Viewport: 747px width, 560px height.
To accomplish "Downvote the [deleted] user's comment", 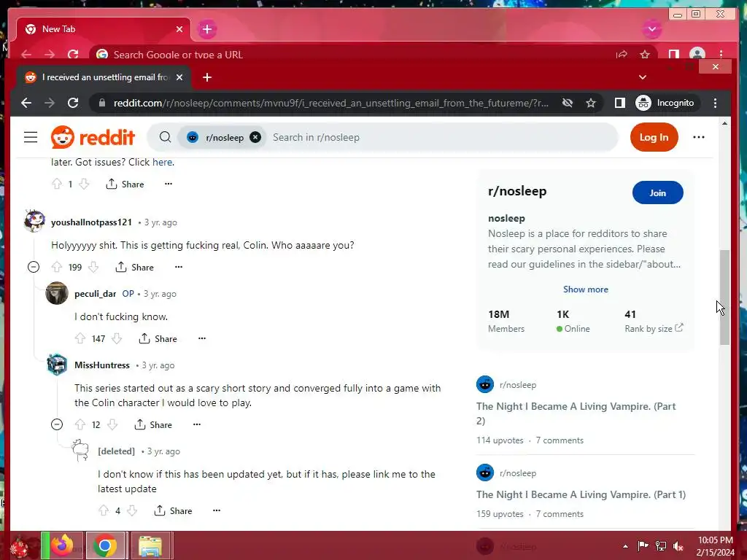I will coord(132,510).
